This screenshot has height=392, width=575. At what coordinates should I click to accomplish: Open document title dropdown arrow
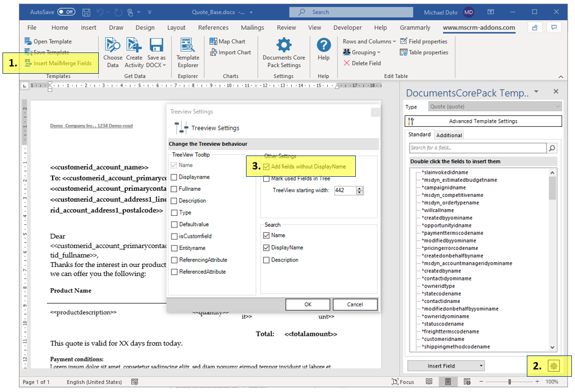click(x=251, y=12)
